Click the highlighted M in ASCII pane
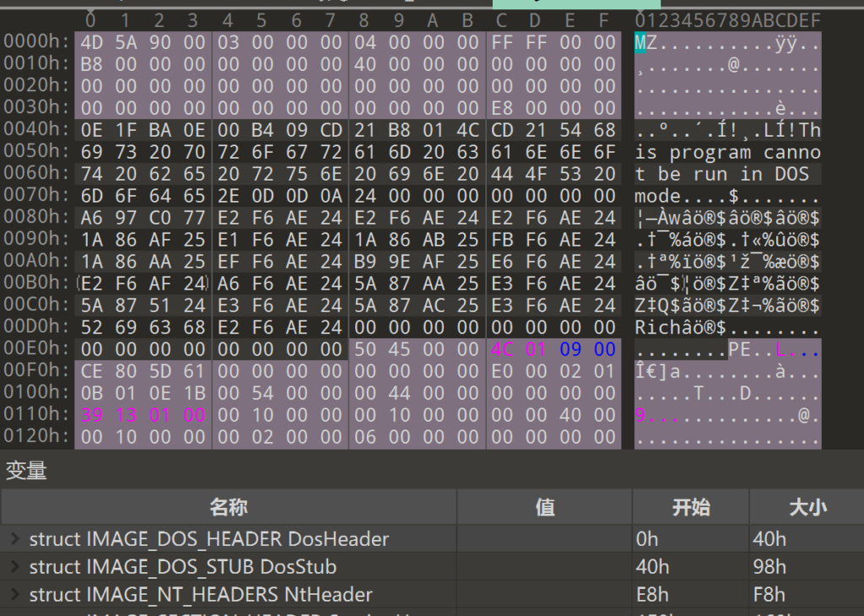 point(640,42)
